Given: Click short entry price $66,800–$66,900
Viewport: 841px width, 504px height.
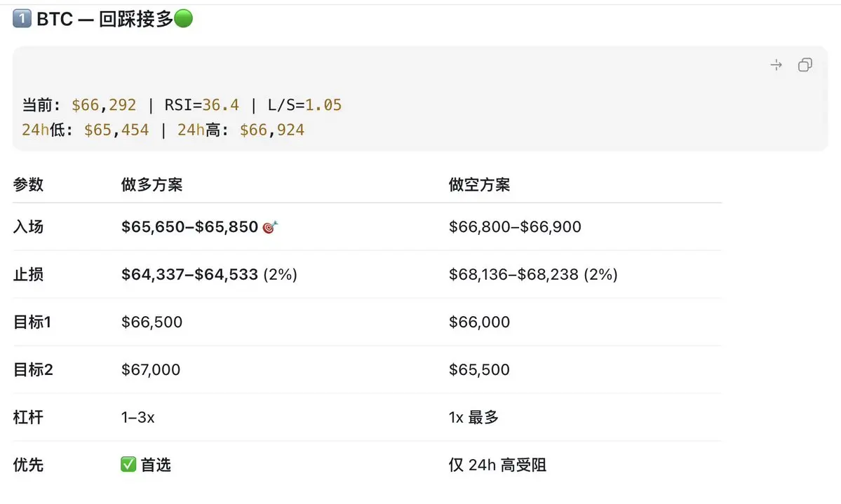Looking at the screenshot, I should coord(515,227).
